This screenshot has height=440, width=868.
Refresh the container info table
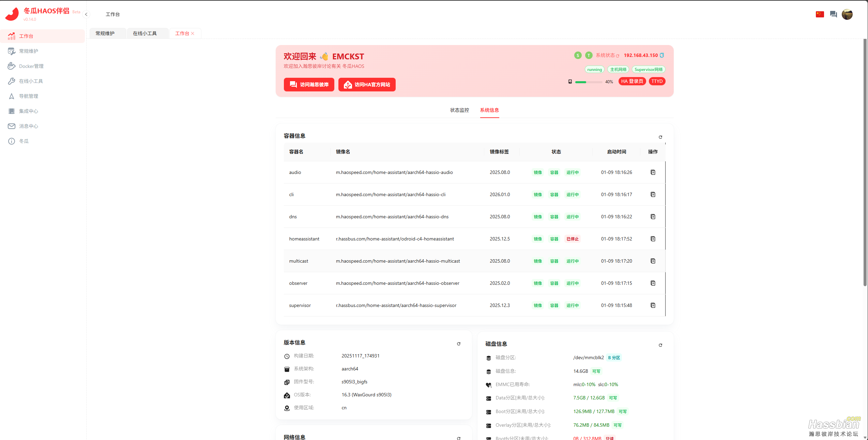[660, 137]
